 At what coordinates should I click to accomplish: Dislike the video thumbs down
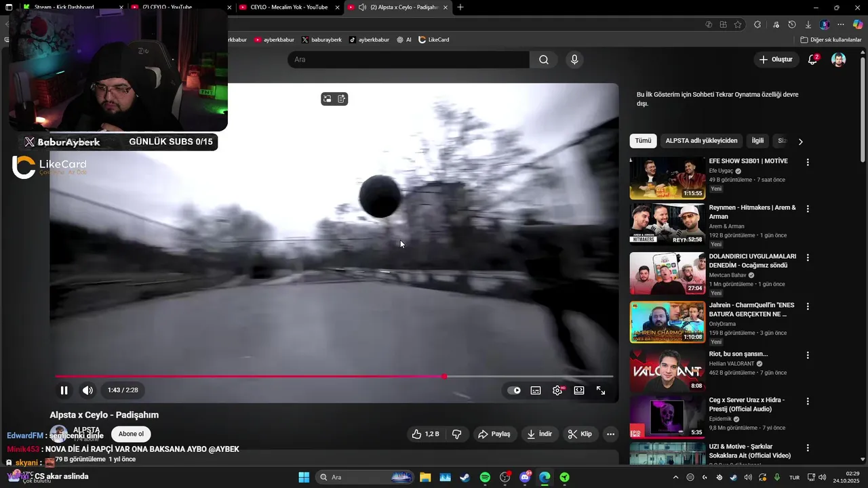457,434
